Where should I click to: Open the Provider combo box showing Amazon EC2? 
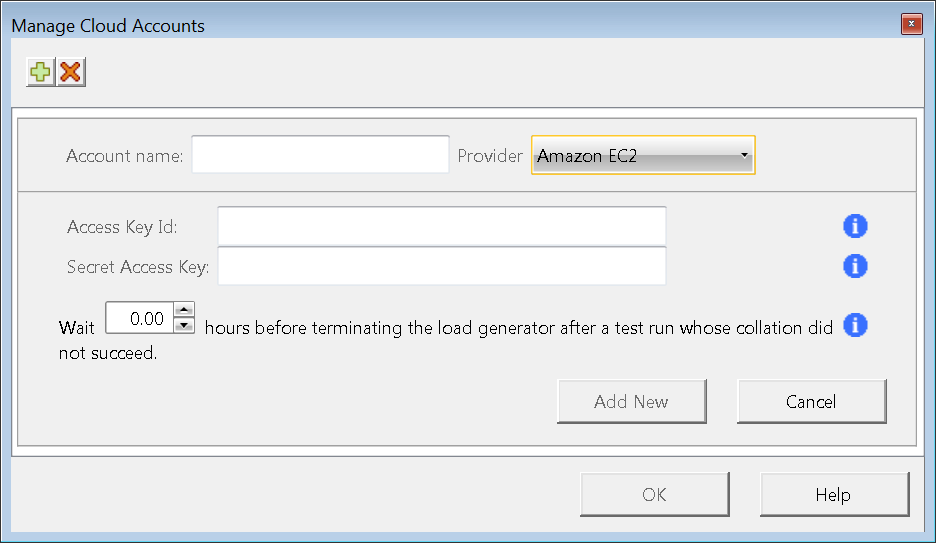643,155
